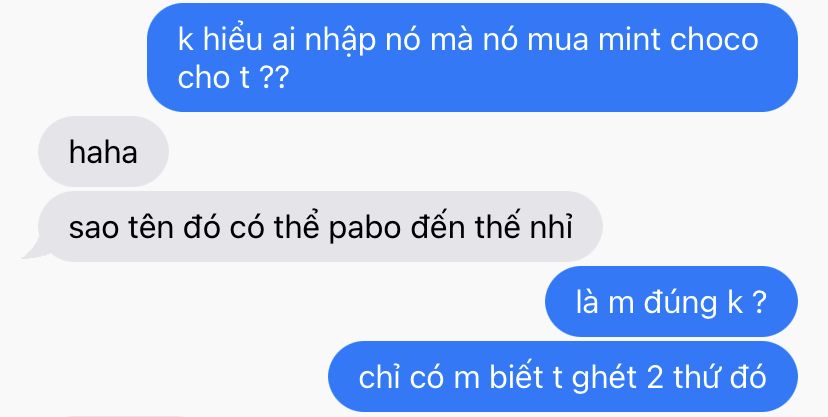Select the gray 'haha' message bubble
The width and height of the screenshot is (828, 417).
104,151
